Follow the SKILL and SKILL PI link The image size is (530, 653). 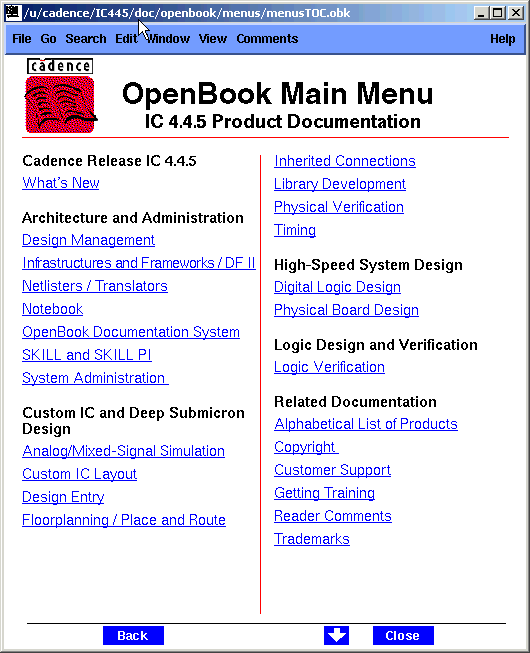coord(87,355)
